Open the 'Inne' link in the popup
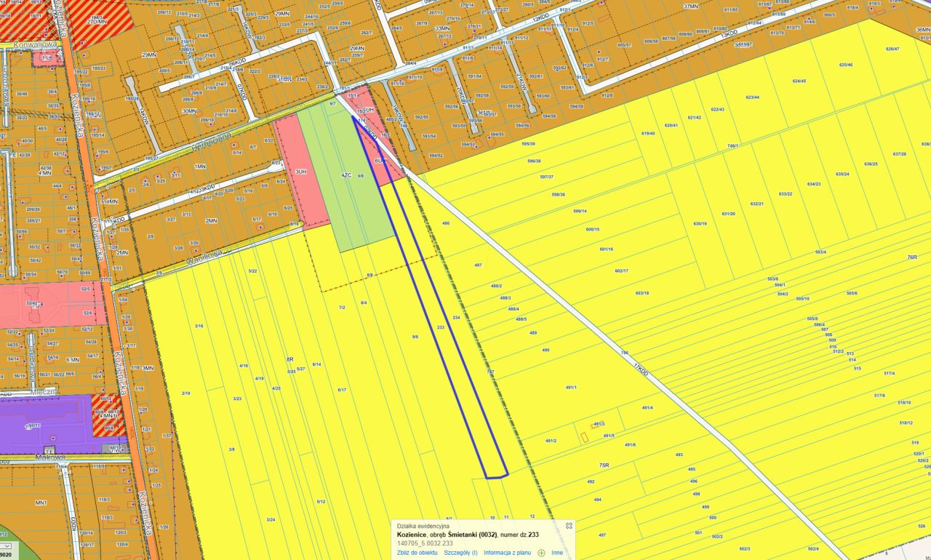The height and width of the screenshot is (560, 931). [x=557, y=553]
